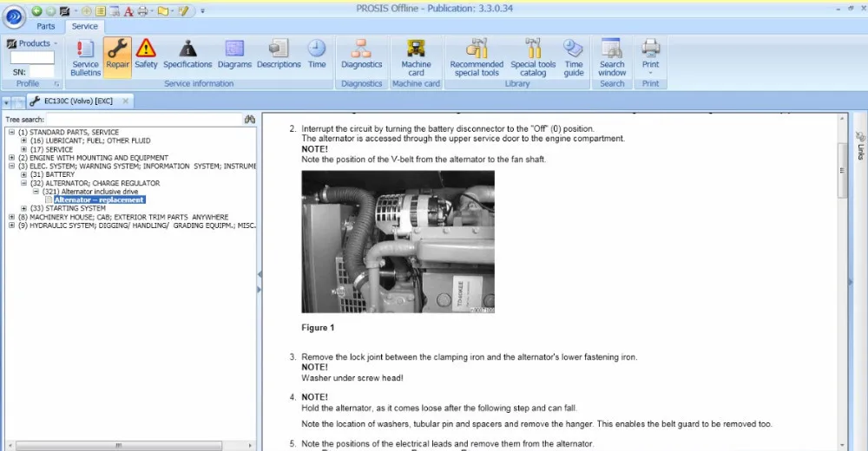The image size is (868, 451).
Task: Expand (33) Starting System node
Action: pyautogui.click(x=23, y=208)
